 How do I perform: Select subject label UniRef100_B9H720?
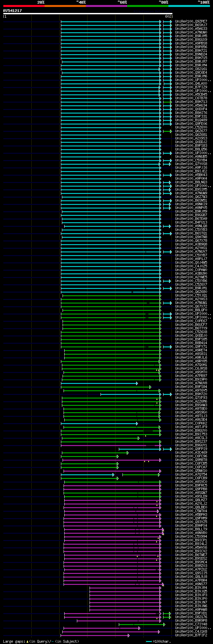coord(191,394)
